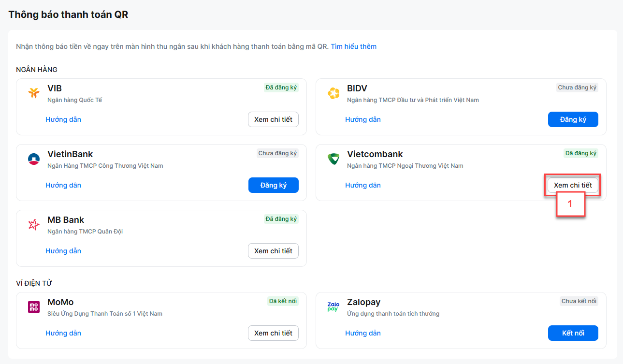Select the 'MB Bank' name
Screen dimensions: 623x364
[66, 220]
